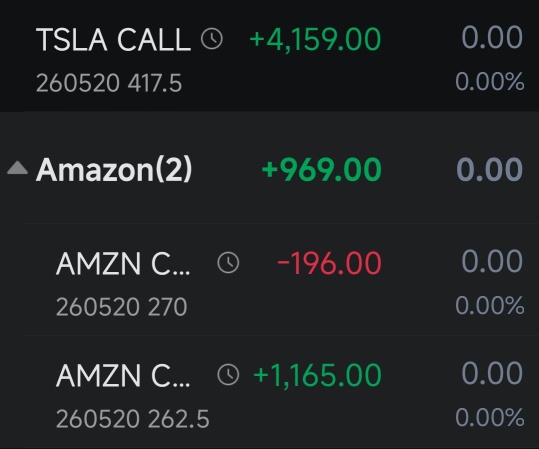This screenshot has height=449, width=539.
Task: Click 0.00% in the 262.5 strike row
Action: click(490, 417)
